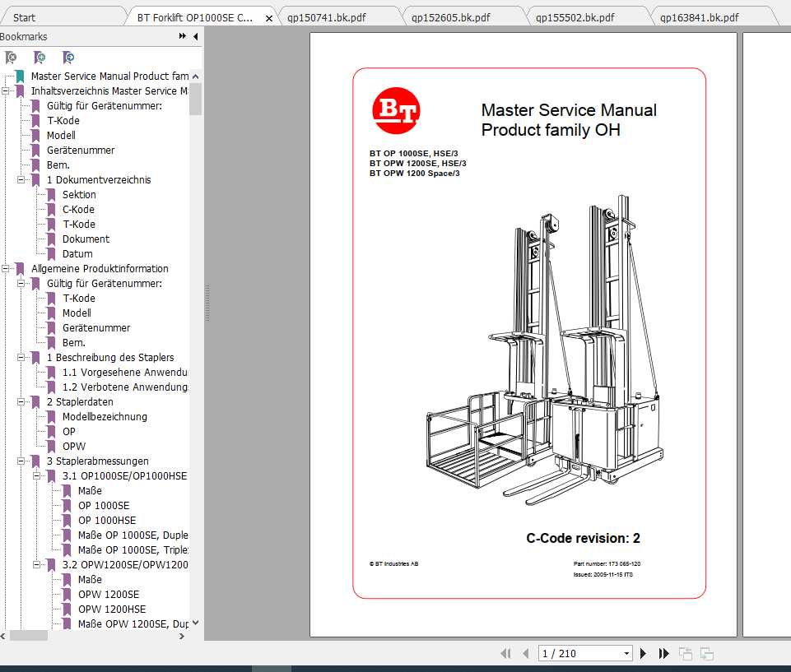The height and width of the screenshot is (672, 791).
Task: Collapse the Allgemeine Produktinformation bookmark branch
Action: tap(7, 268)
